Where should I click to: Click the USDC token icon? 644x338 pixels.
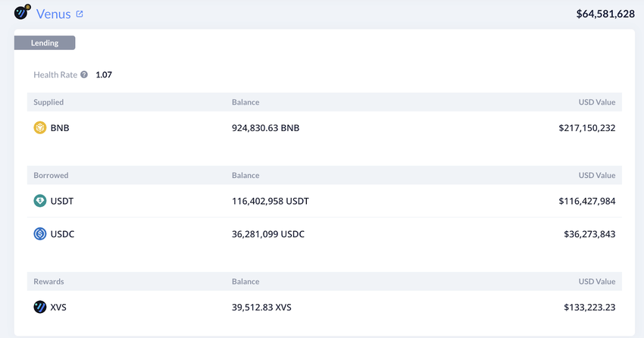[x=40, y=234]
